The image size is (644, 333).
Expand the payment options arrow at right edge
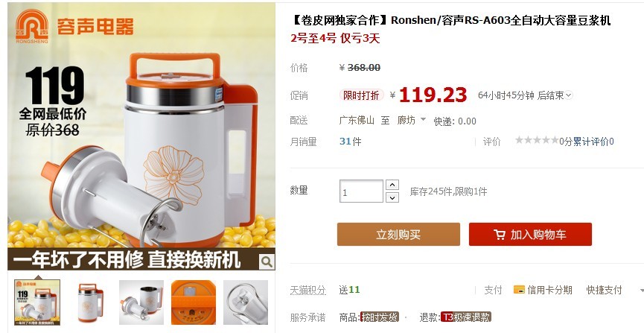pyautogui.click(x=641, y=291)
